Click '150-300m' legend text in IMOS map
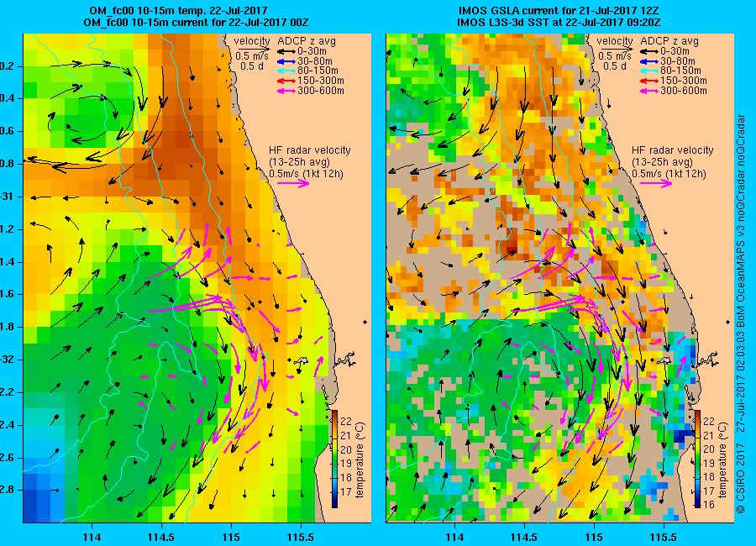 [x=684, y=81]
